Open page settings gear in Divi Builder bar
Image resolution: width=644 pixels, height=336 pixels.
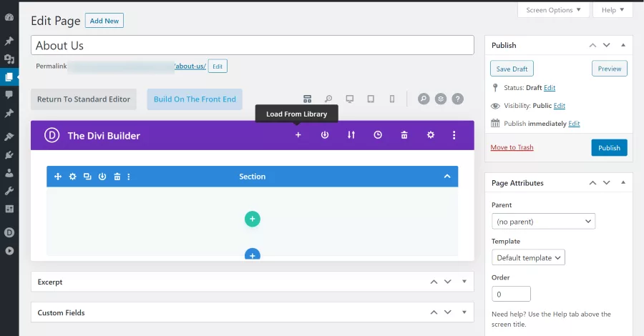[431, 135]
